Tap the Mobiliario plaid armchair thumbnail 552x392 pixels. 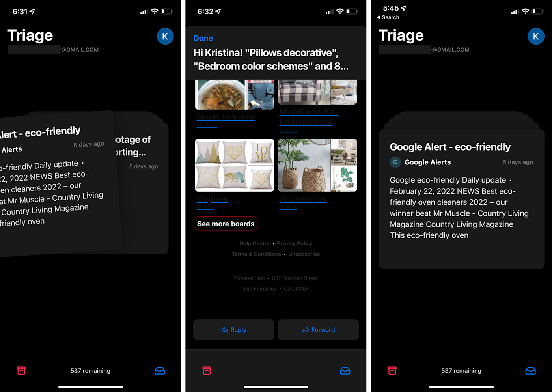pos(317,92)
